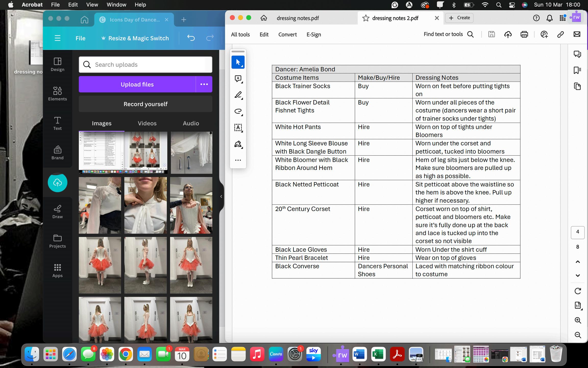Go to next page with down chevron

[578, 275]
